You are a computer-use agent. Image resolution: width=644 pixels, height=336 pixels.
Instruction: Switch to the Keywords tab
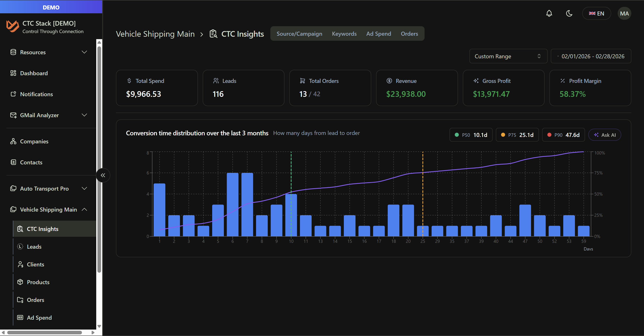tap(344, 33)
